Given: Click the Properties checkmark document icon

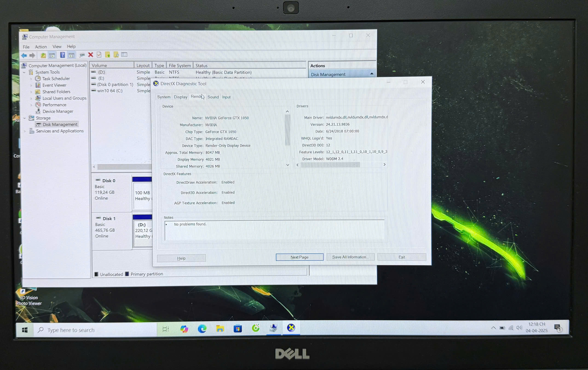Looking at the screenshot, I should tap(99, 55).
